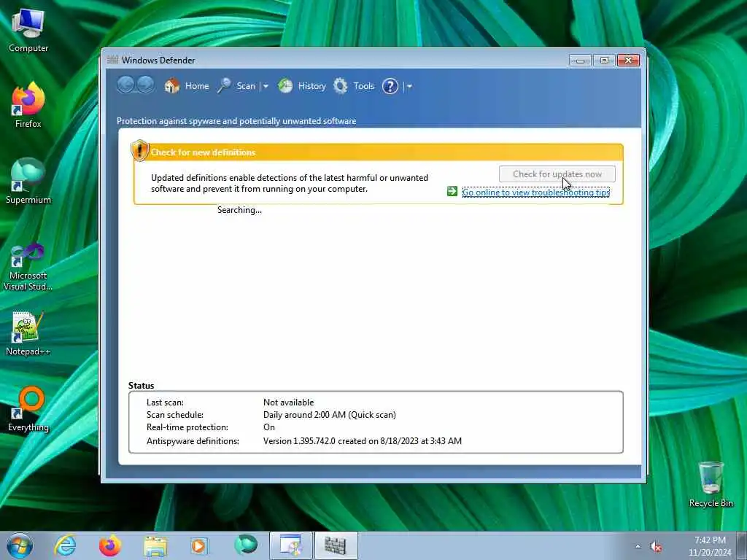Switch to Windows Defender taskbar button

[x=336, y=545]
